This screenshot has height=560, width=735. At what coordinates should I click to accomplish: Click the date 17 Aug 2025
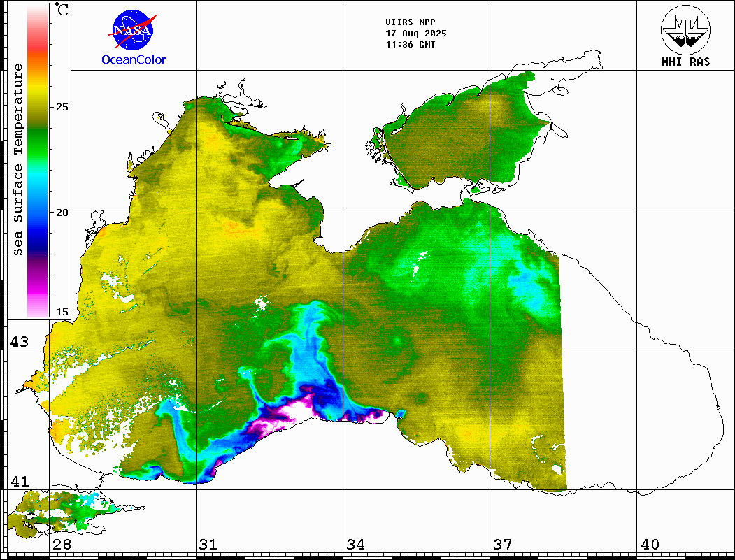416,34
